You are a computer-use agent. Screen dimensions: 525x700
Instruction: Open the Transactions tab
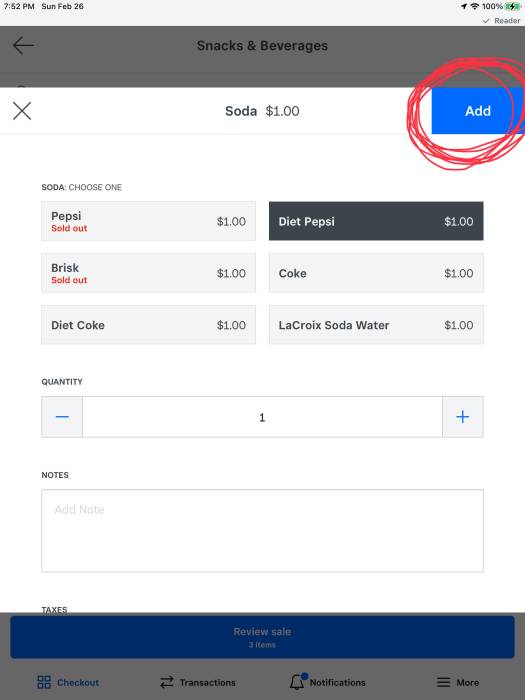198,682
